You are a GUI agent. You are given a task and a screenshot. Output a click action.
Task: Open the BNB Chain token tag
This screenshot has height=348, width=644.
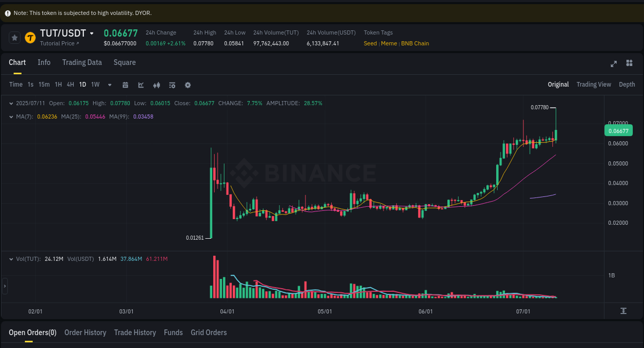tap(415, 43)
